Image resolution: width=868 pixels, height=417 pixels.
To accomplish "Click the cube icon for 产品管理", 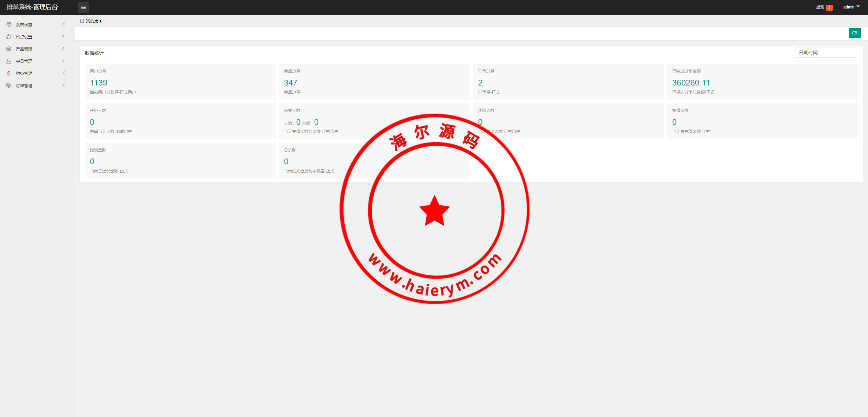I will click(x=9, y=49).
